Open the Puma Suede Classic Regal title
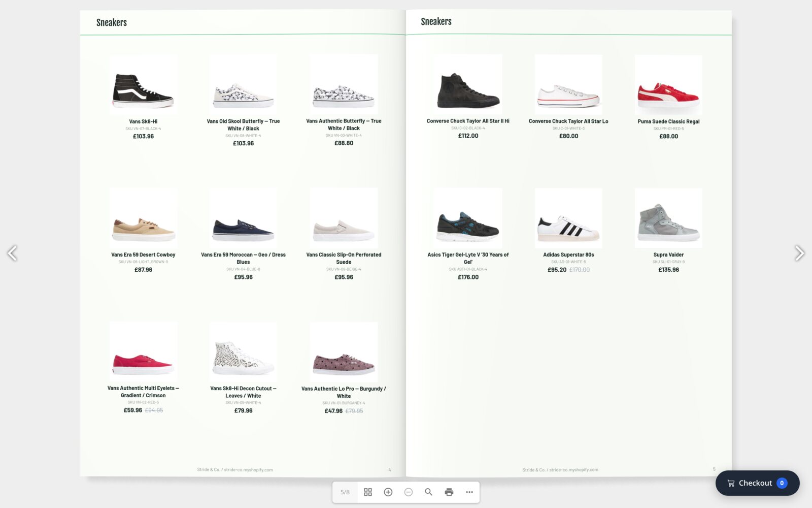Viewport: 812px width, 508px height. click(x=668, y=121)
